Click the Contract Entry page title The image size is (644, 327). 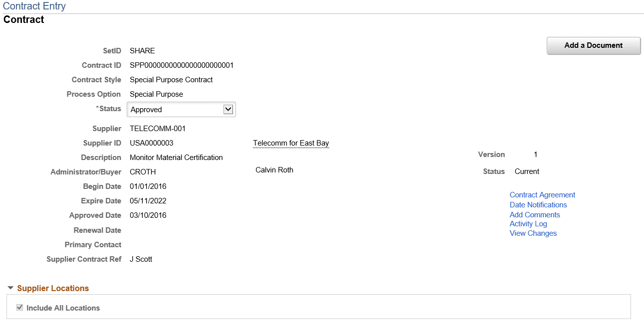click(x=34, y=6)
